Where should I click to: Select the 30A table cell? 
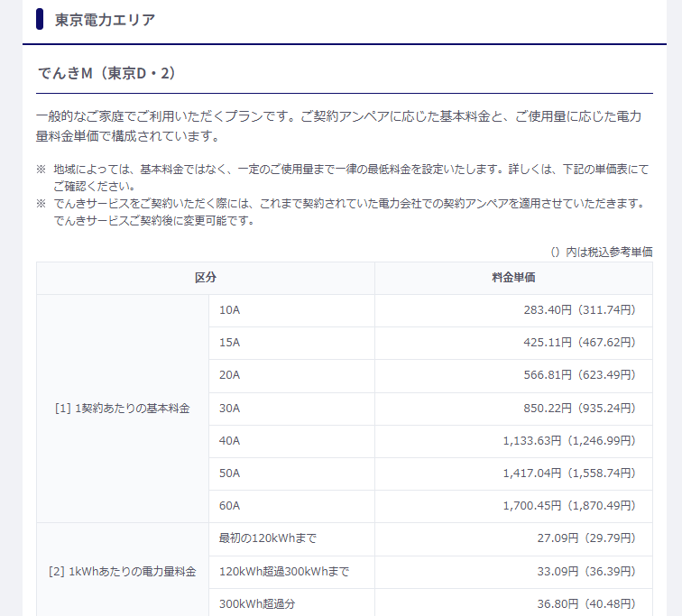[x=291, y=409]
